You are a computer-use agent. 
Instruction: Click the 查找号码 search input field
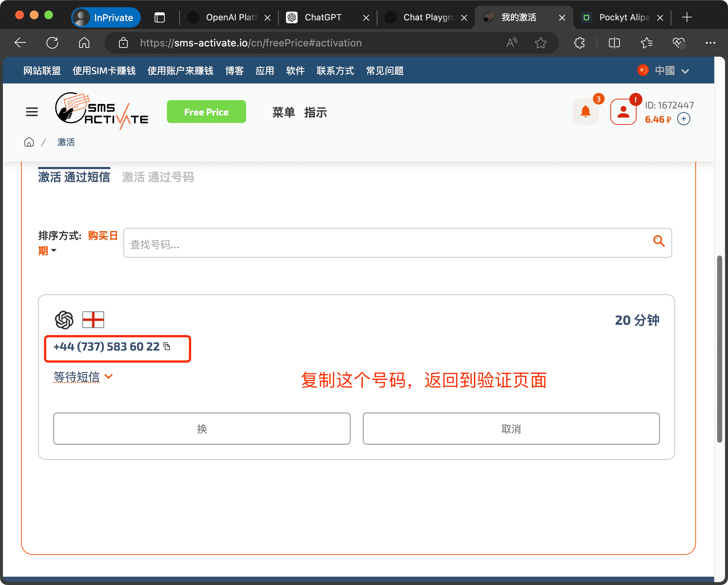385,243
